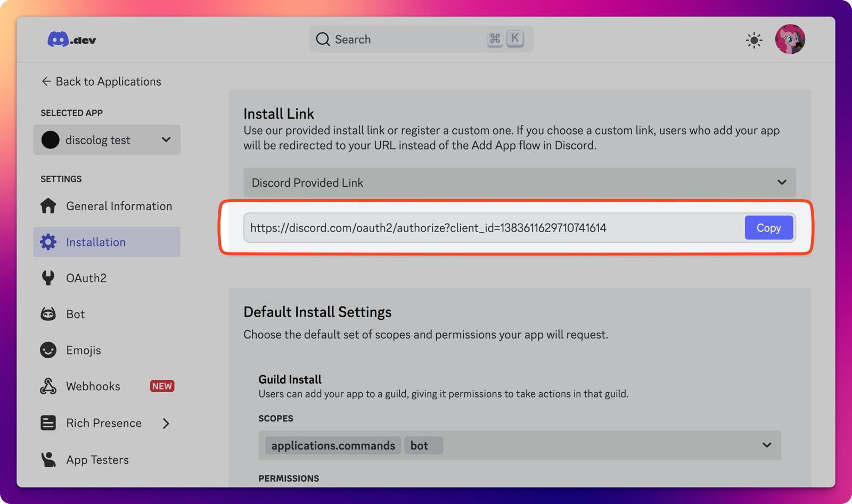Open the Discord Provided Link dropdown

click(x=519, y=183)
